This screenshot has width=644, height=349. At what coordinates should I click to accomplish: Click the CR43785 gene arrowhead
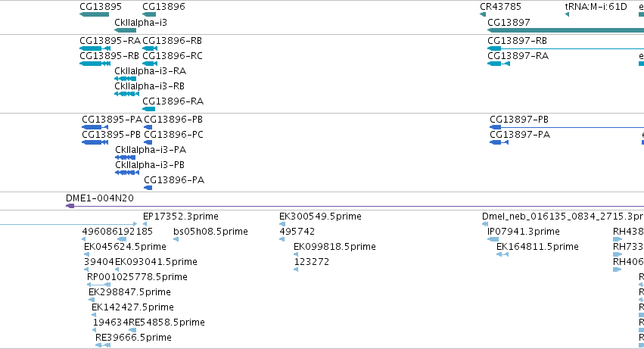click(483, 14)
